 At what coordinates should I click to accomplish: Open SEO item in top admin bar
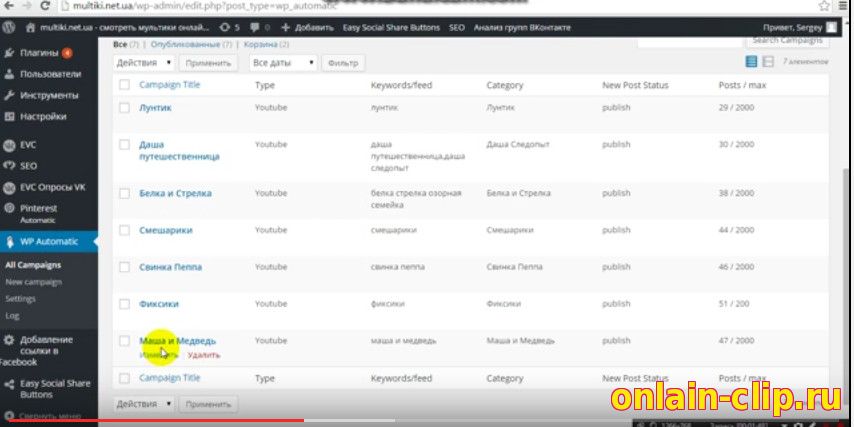click(457, 27)
